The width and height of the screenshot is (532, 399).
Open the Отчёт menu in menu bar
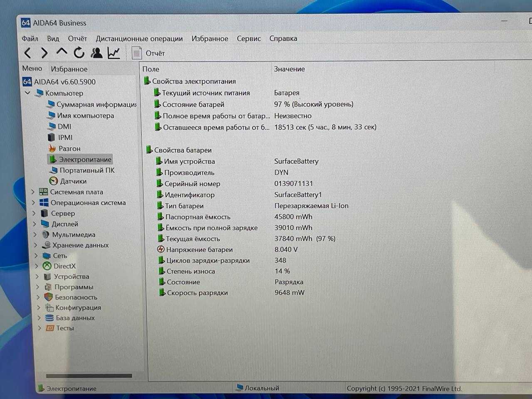[77, 39]
